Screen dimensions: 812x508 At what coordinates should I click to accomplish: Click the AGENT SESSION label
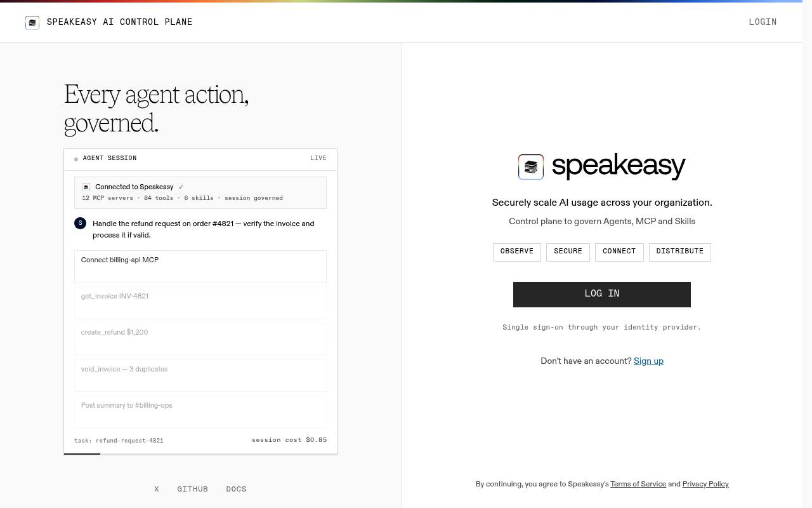tap(110, 159)
